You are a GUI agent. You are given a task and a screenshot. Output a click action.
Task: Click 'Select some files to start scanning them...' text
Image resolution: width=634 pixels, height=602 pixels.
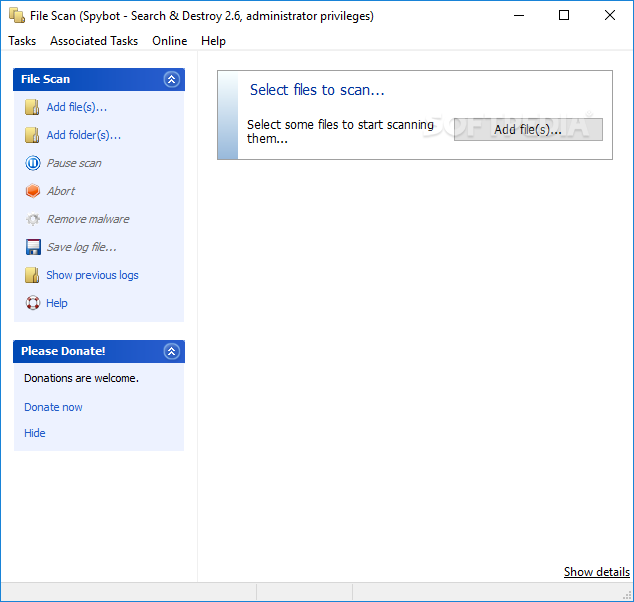(x=340, y=131)
